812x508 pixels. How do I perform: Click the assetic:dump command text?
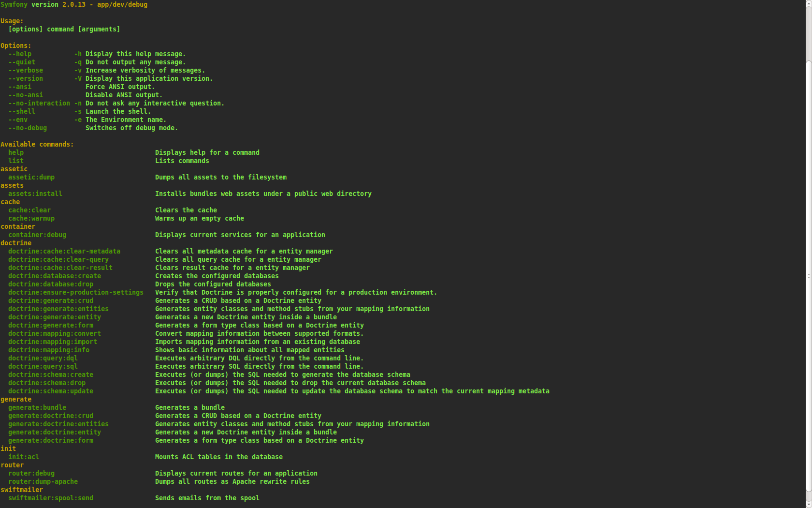[31, 177]
